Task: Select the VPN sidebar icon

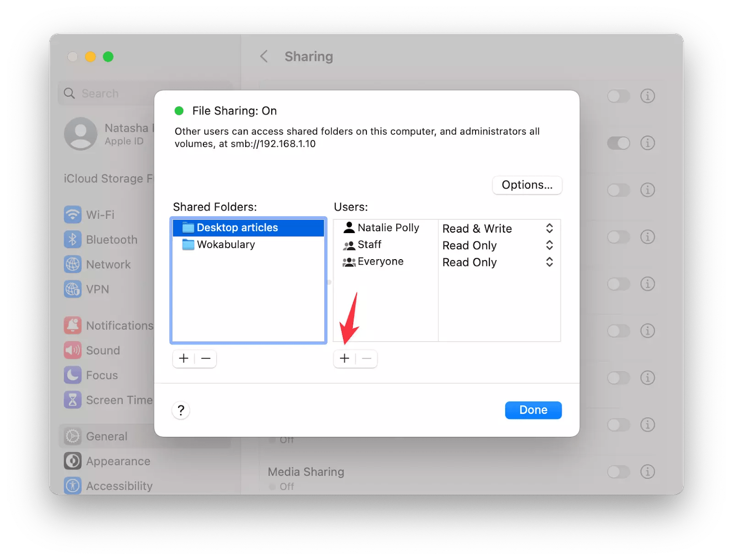Action: pyautogui.click(x=73, y=289)
